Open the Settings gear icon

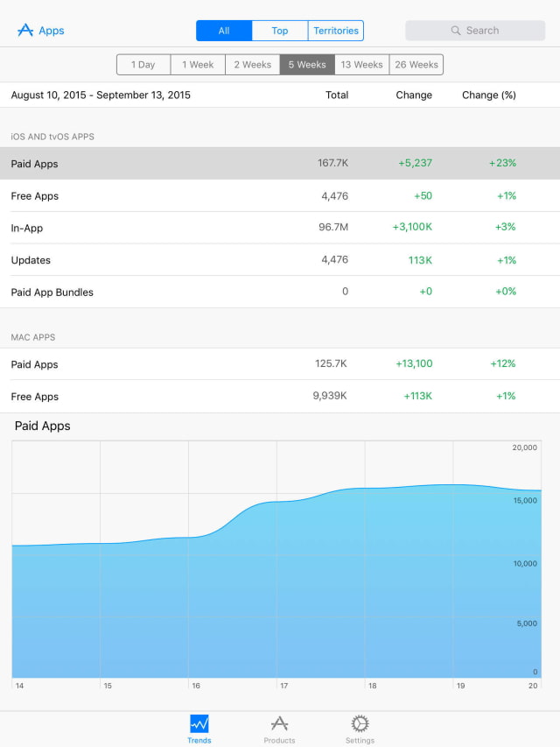pos(360,724)
